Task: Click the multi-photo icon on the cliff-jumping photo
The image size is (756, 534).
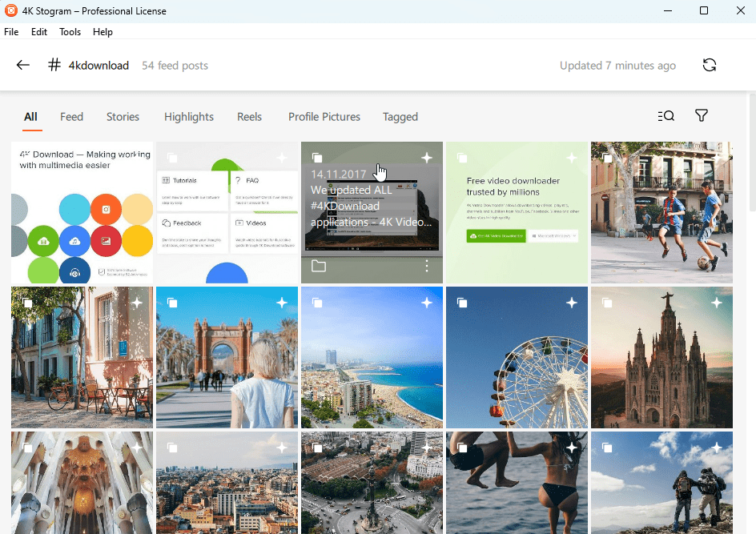Action: [462, 448]
